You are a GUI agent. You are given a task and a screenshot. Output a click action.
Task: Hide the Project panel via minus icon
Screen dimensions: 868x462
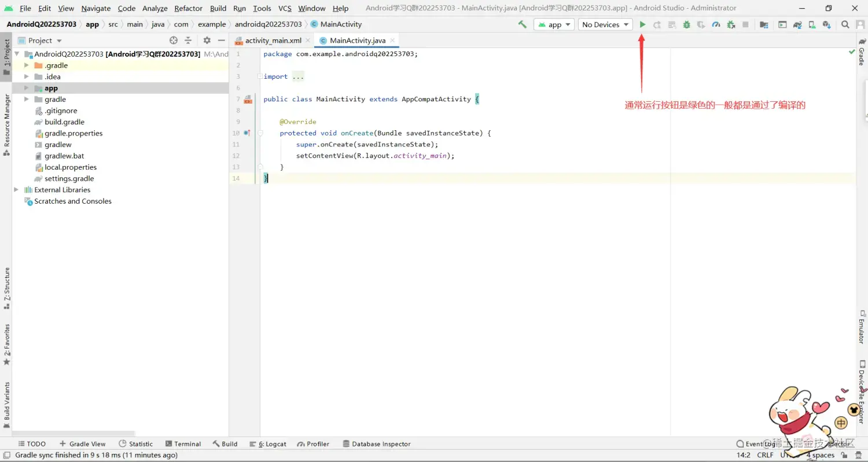(221, 41)
